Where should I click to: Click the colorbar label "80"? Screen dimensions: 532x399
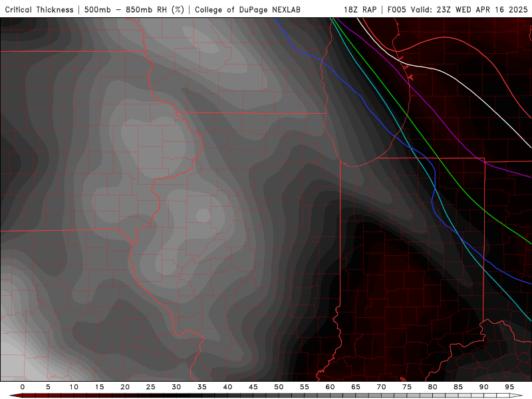(432, 387)
